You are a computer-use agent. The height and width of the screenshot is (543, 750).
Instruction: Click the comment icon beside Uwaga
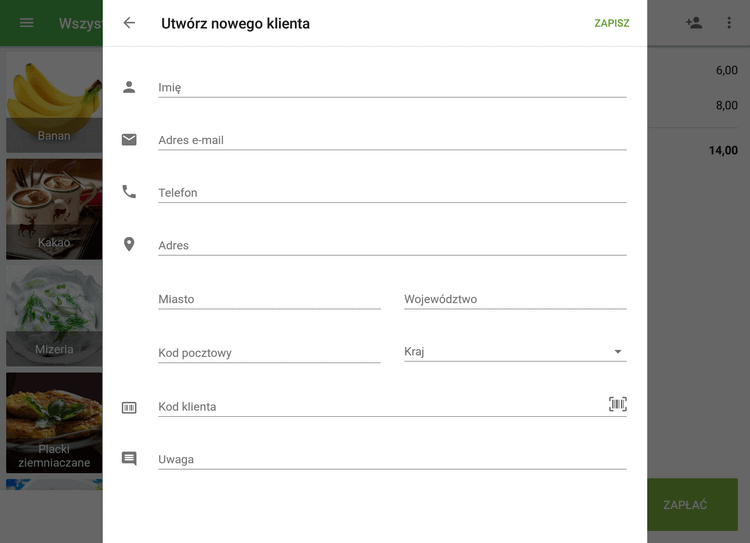click(x=129, y=459)
